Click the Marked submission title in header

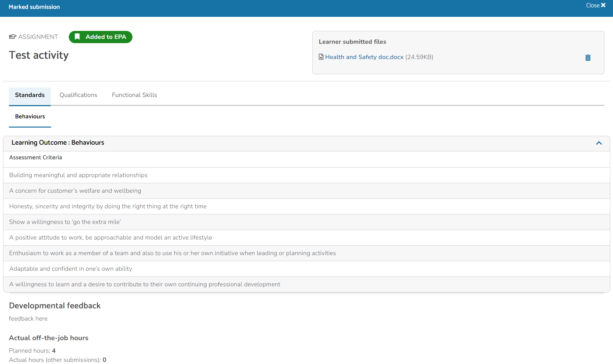click(34, 7)
